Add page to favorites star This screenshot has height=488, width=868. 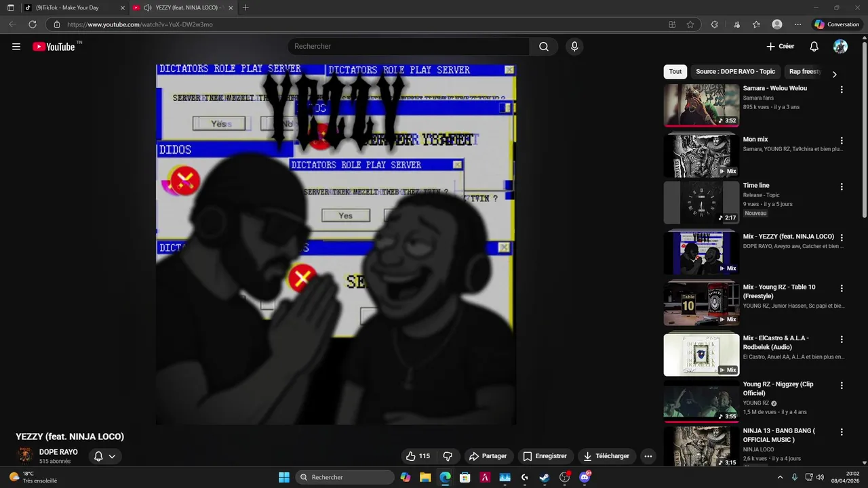[690, 24]
